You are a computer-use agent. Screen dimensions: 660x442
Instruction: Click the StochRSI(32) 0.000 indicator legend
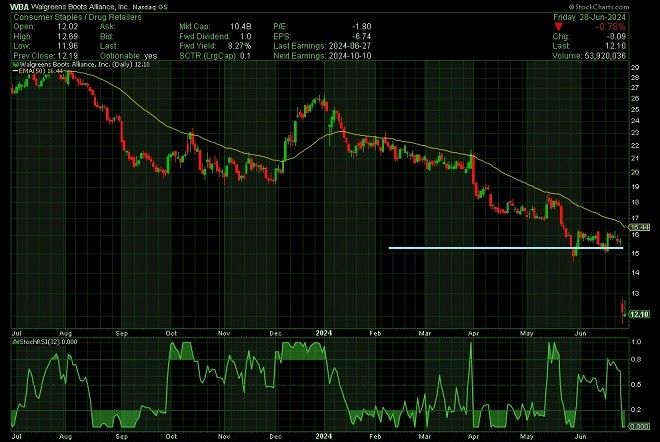click(x=45, y=342)
